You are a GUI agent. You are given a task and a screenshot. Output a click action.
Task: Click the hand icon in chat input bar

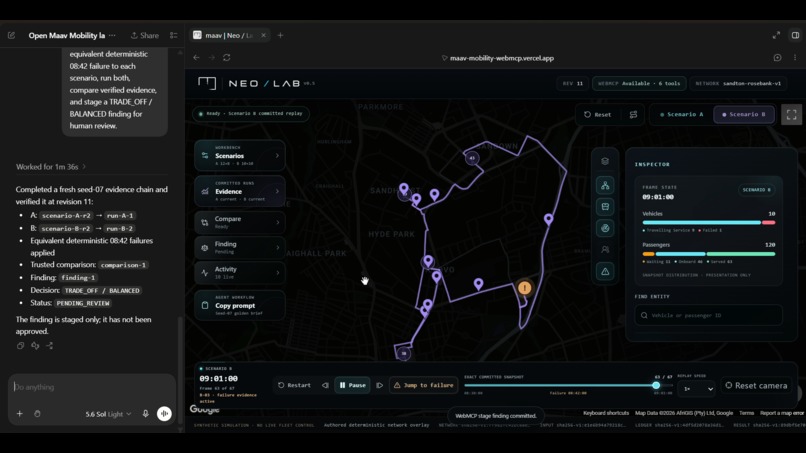point(37,413)
